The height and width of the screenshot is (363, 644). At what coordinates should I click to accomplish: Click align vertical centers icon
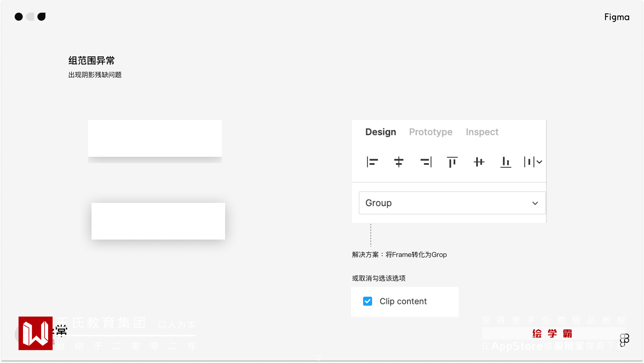click(479, 162)
